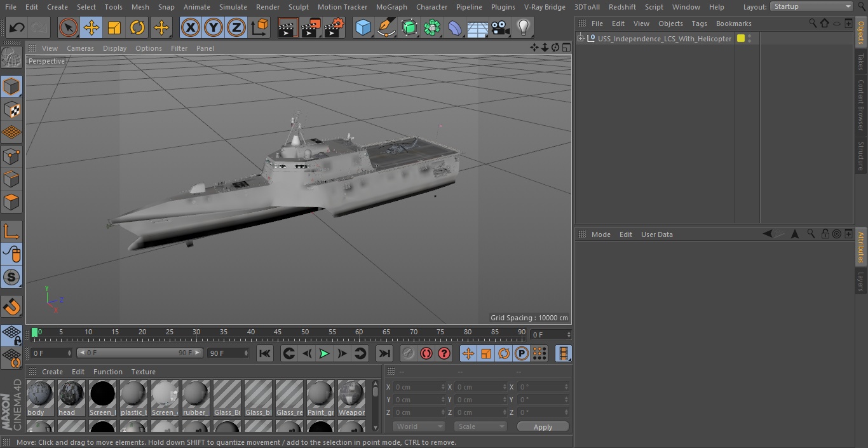Open the MoGraph menu

pyautogui.click(x=391, y=7)
